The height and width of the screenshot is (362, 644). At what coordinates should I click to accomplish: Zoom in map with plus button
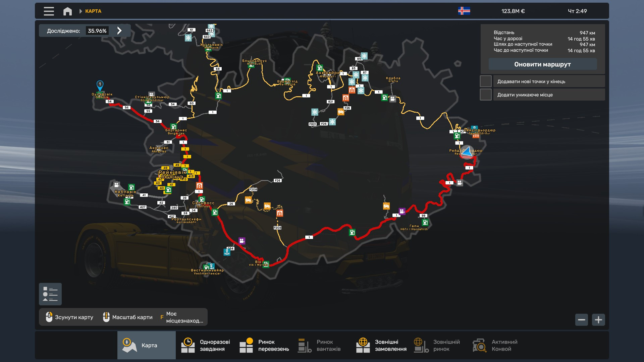(598, 320)
